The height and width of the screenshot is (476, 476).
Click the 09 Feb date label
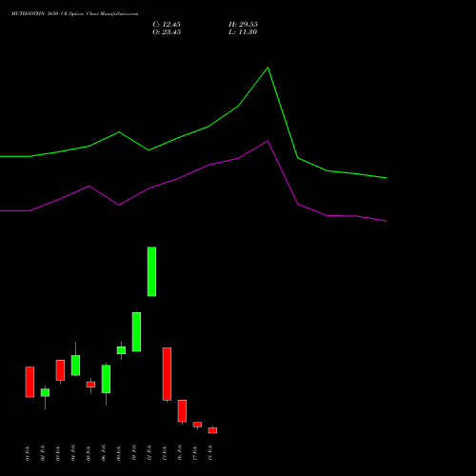[x=119, y=453]
